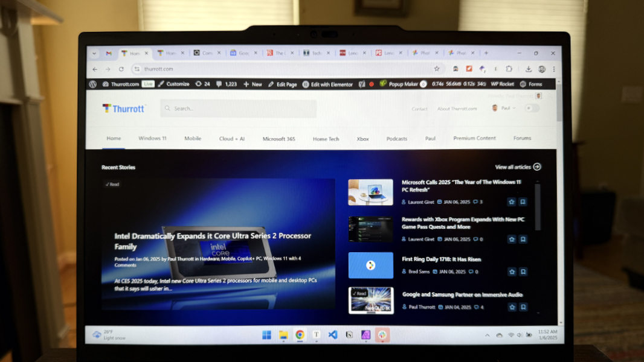Star the Microsoft Calls 2025 article
Viewport: 644px width, 362px height.
click(x=512, y=202)
